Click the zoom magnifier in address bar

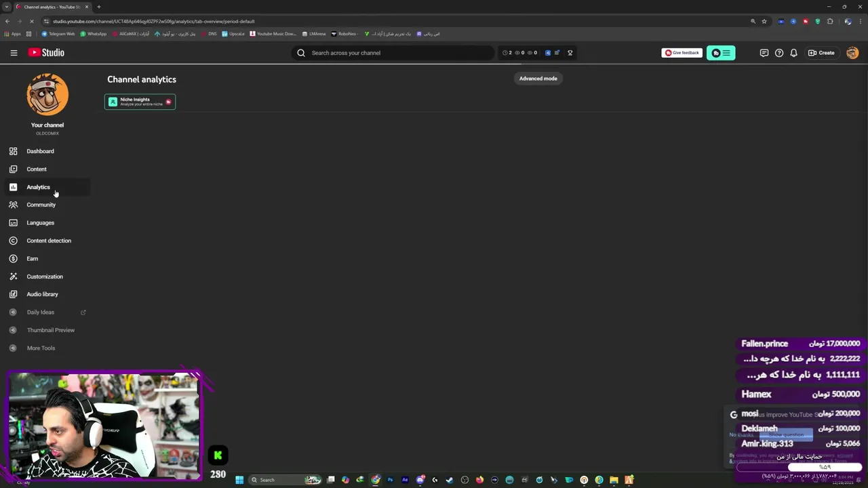point(753,21)
